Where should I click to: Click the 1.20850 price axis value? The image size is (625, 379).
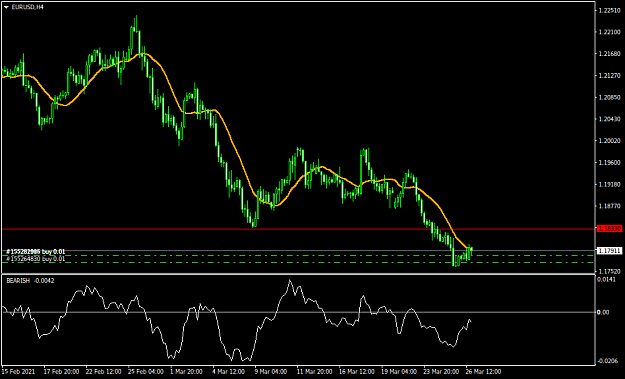[609, 97]
